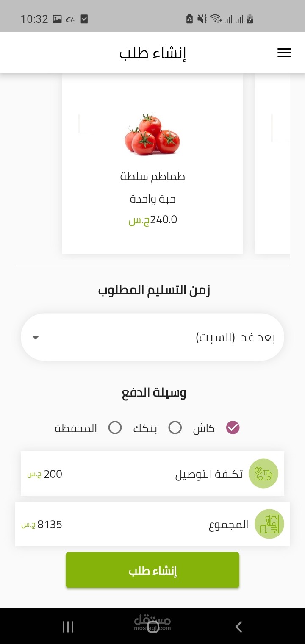Tap the battery status icon
305x644 pixels.
point(250,19)
